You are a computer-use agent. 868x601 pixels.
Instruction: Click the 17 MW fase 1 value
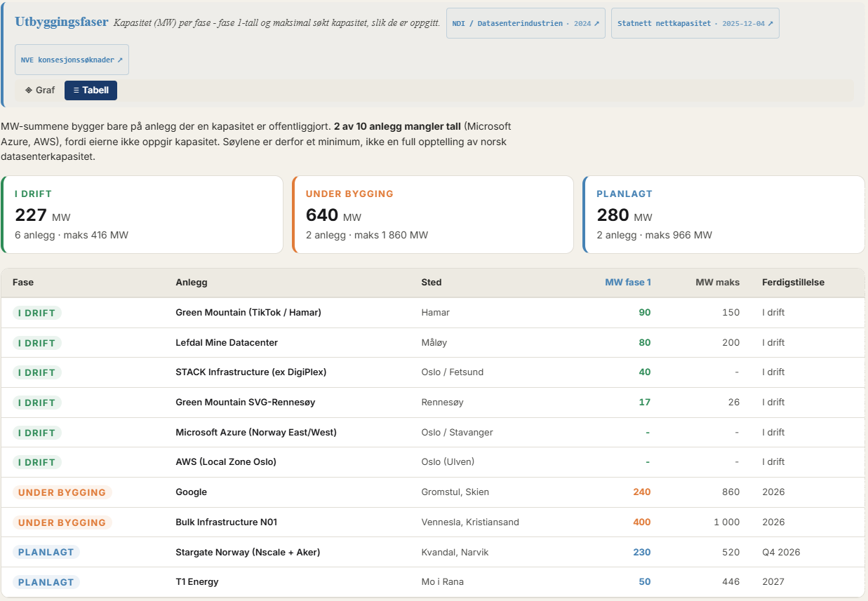(x=645, y=402)
